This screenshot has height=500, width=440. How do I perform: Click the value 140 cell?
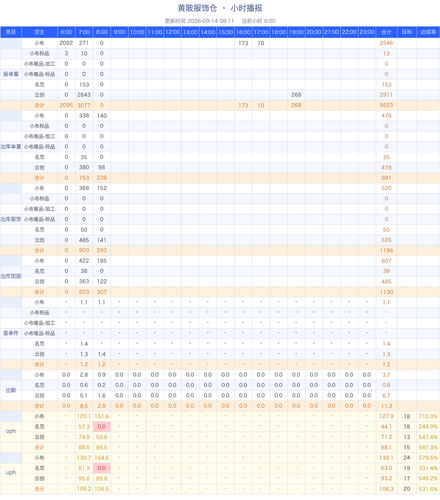102,115
